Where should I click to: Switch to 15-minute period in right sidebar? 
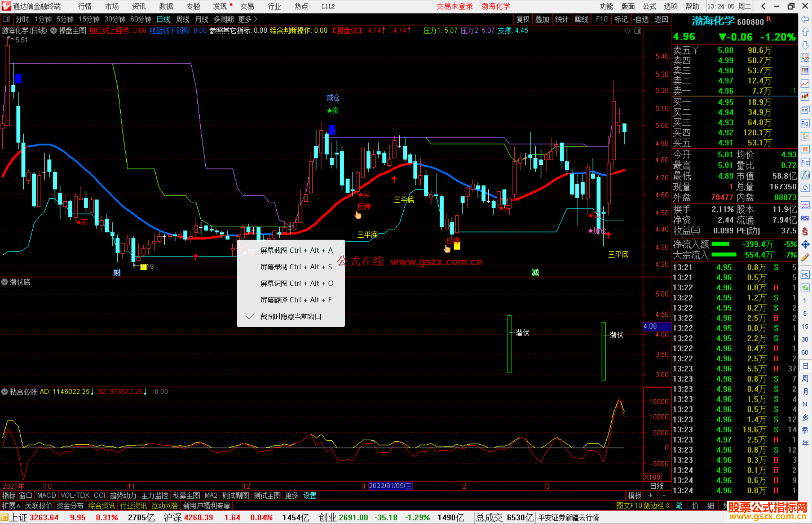[805, 326]
